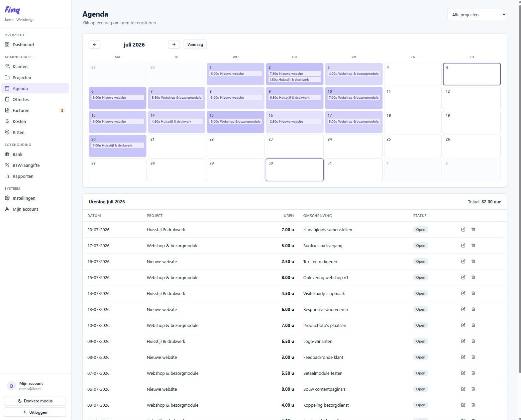Edit the 20-07-2026 Huisstijlgids samenstellen entry

[463, 230]
